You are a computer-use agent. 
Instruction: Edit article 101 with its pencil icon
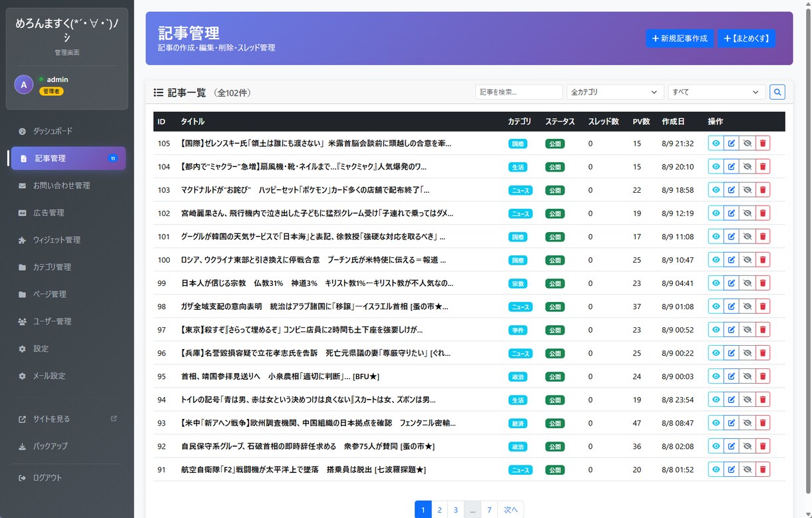731,236
